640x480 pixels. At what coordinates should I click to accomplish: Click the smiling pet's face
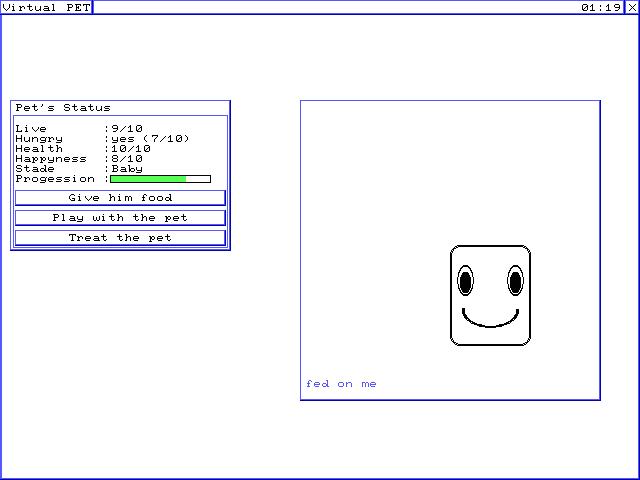(490, 296)
